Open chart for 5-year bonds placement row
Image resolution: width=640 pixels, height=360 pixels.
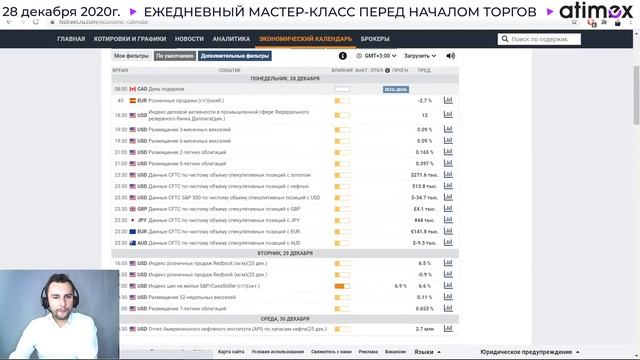[x=448, y=163]
